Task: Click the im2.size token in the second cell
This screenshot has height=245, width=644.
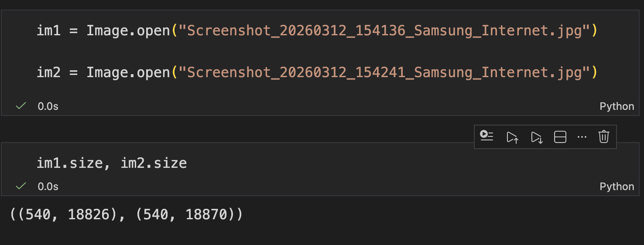Action: click(x=154, y=163)
